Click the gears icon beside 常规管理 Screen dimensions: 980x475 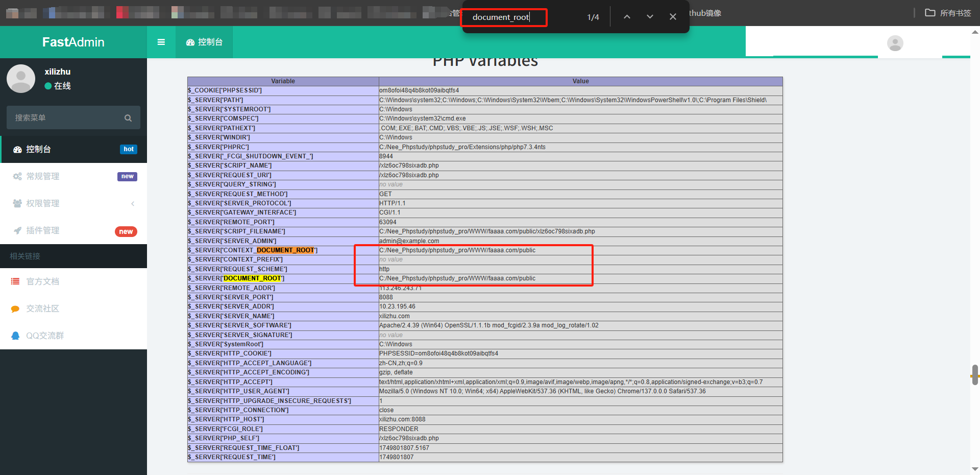coord(17,176)
